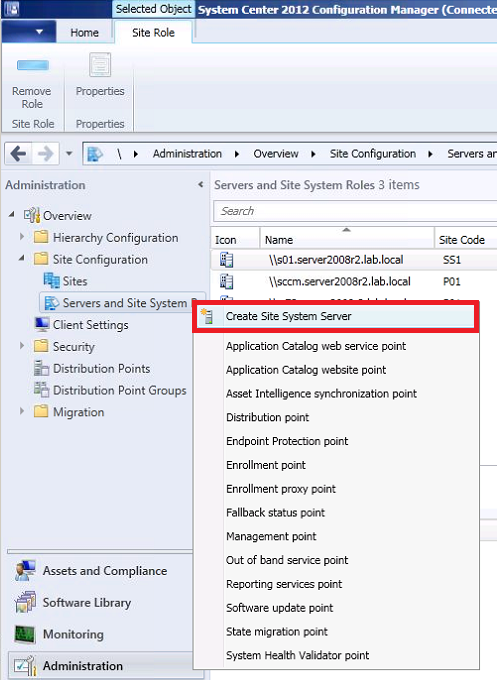Click the breadcrumb root node icon
This screenshot has width=497, height=680.
[95, 154]
